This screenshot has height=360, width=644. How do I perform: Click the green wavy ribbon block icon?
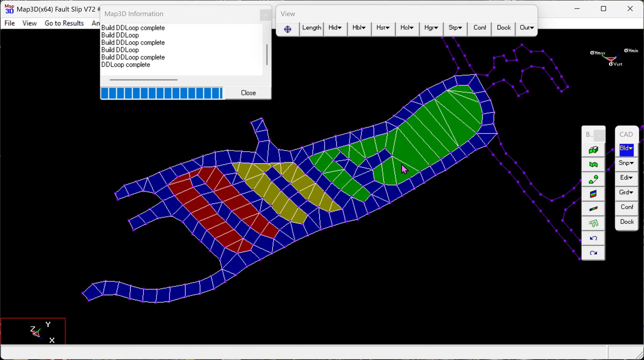click(593, 165)
